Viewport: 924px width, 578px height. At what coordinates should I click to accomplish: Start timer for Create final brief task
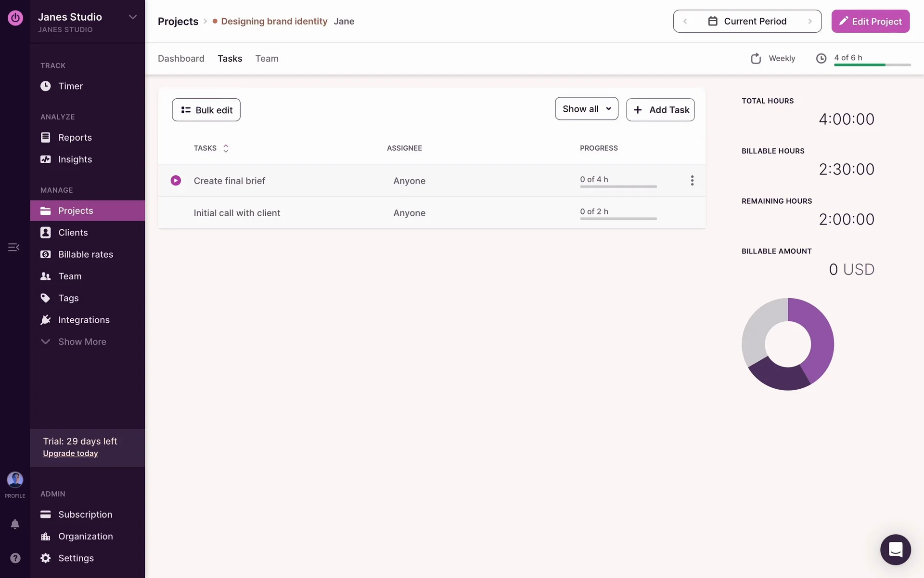(x=176, y=181)
